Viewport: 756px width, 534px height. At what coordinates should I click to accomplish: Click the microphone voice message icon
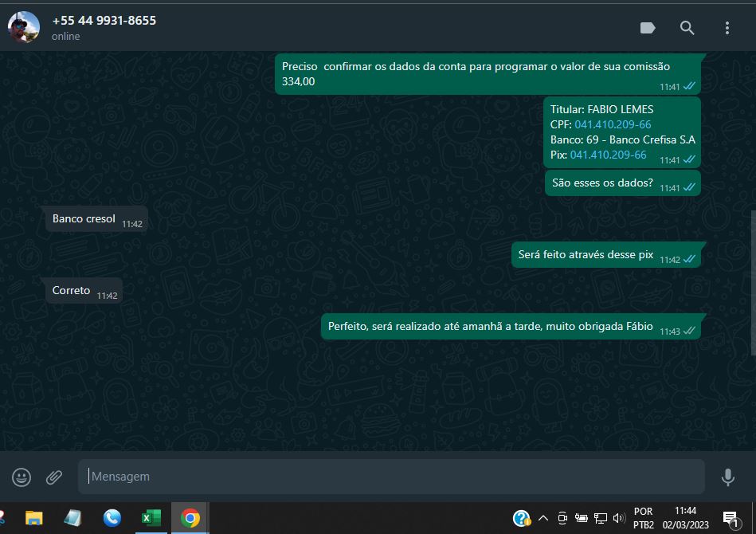point(727,477)
